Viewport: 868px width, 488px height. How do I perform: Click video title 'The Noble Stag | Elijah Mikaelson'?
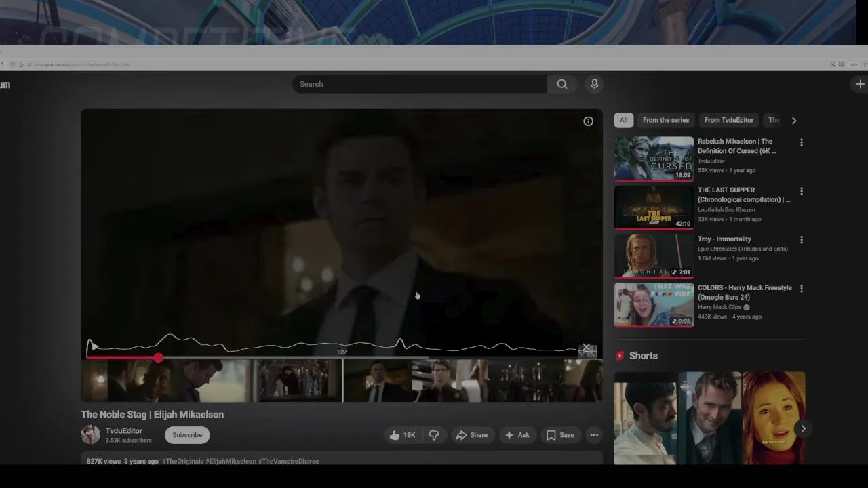[x=153, y=414]
